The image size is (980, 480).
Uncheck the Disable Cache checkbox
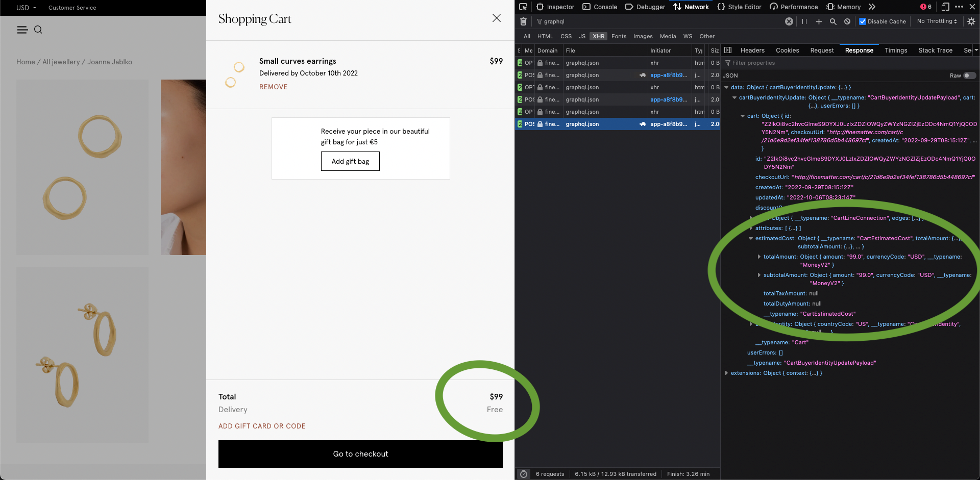click(863, 21)
